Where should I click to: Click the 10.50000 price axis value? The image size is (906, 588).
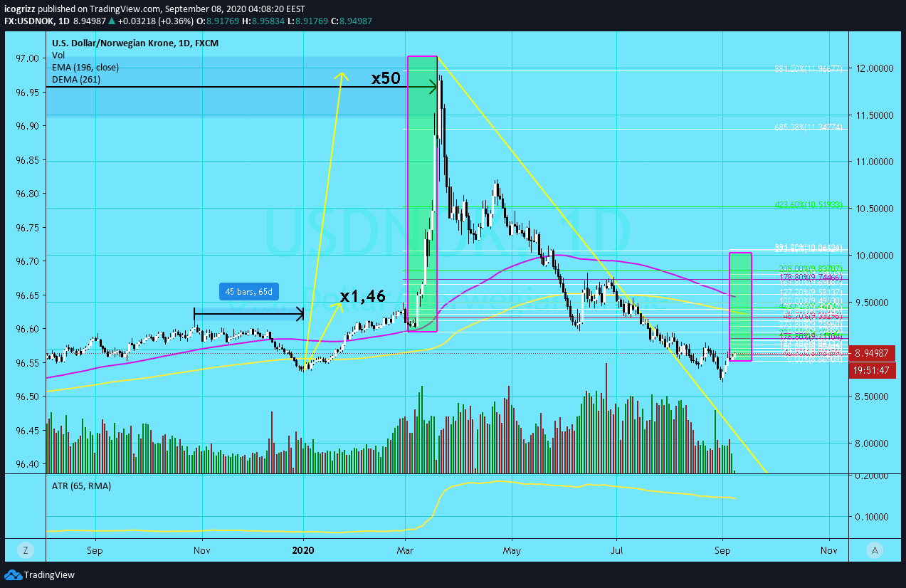[875, 209]
